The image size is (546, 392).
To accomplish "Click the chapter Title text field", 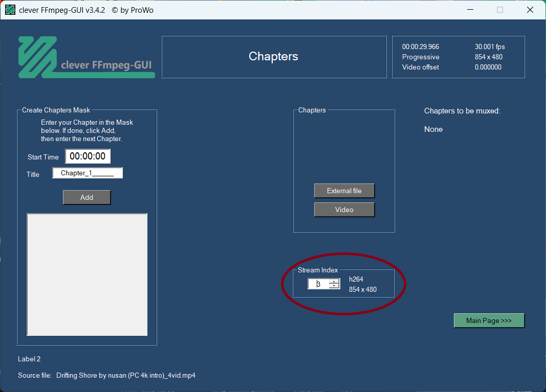I will [88, 173].
